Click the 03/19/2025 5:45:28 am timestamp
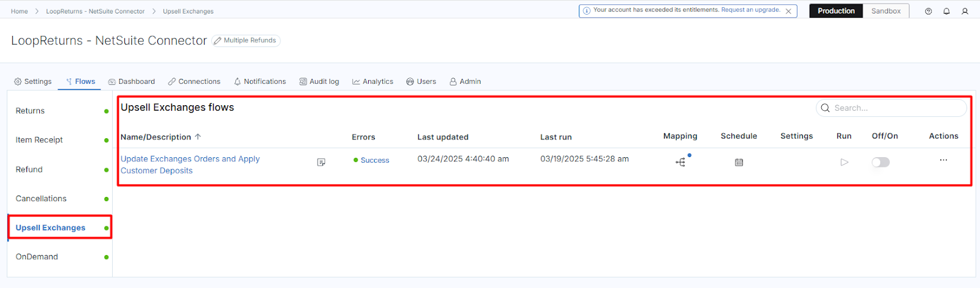 584,159
